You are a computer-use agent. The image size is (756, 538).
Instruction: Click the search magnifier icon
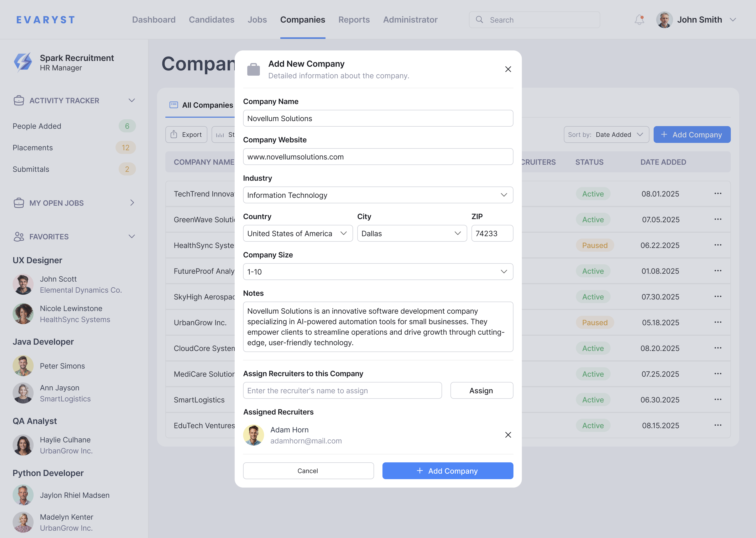[x=479, y=19]
